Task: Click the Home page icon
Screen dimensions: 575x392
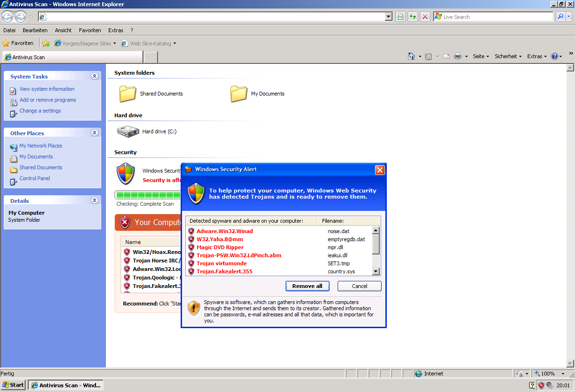Action: (x=411, y=56)
